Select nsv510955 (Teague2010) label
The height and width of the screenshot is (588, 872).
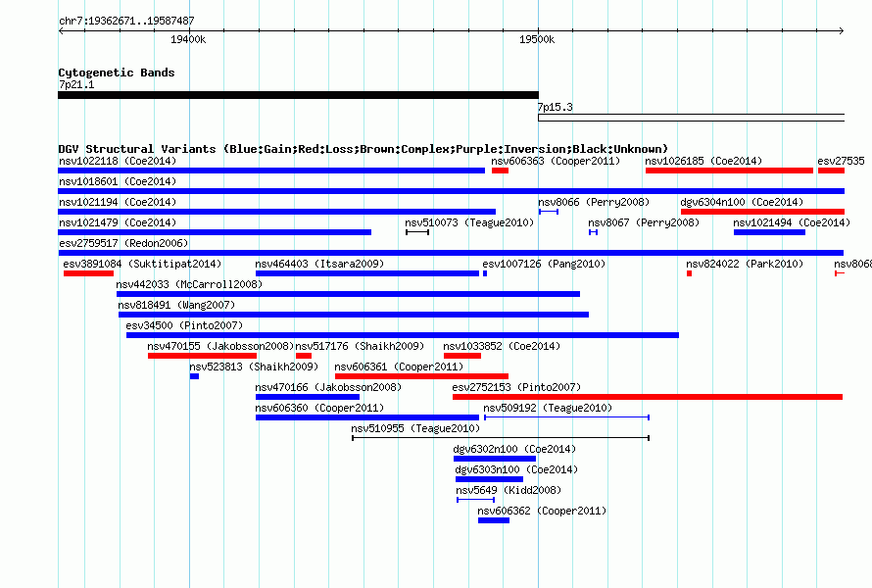point(415,428)
